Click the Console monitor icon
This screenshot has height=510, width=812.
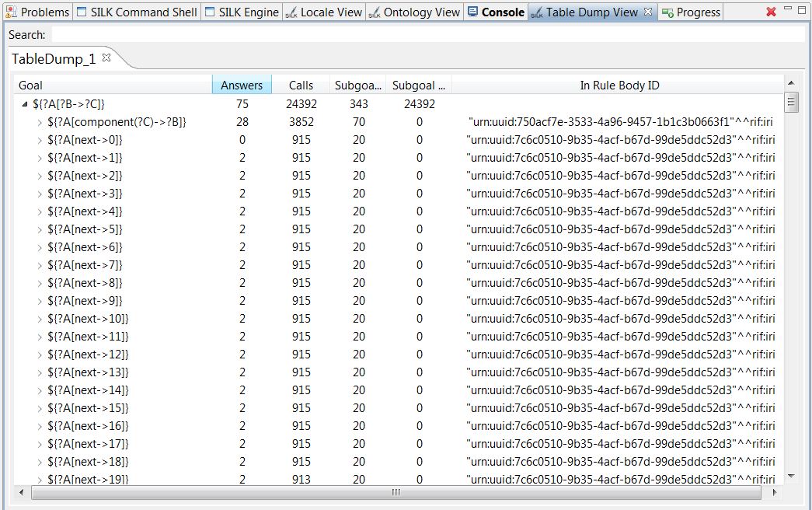pos(472,12)
